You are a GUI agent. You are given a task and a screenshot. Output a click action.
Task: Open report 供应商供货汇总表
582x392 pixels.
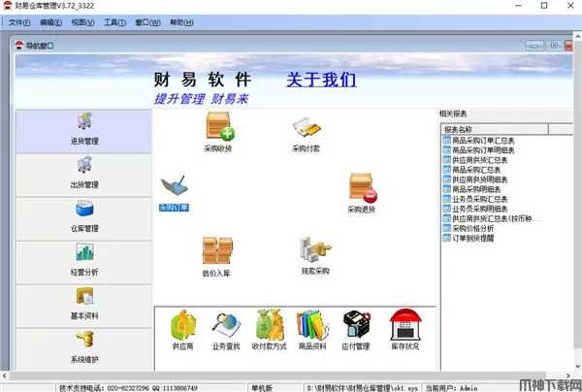[475, 160]
